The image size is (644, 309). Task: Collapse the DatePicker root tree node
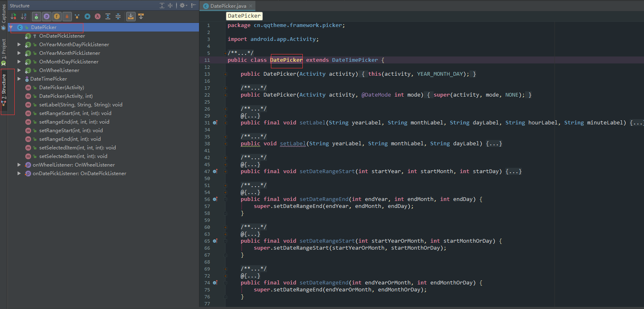coord(11,27)
